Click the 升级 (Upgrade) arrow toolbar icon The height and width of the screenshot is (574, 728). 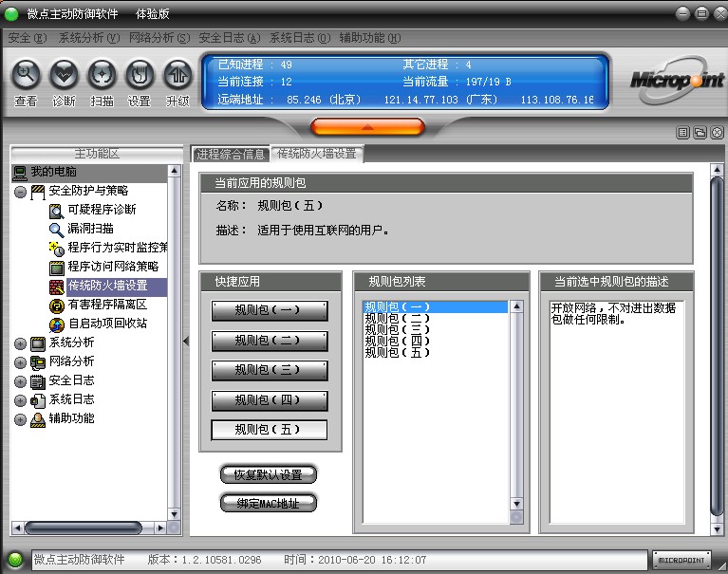[177, 74]
